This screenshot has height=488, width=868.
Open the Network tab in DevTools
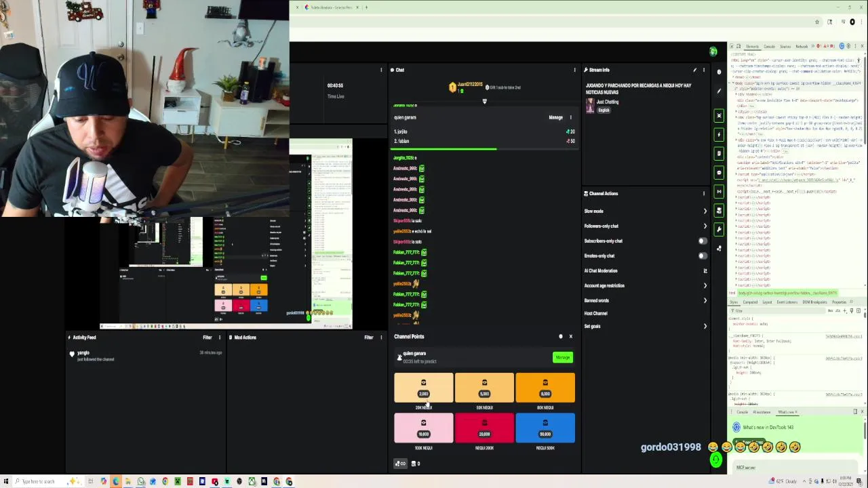[x=802, y=47]
